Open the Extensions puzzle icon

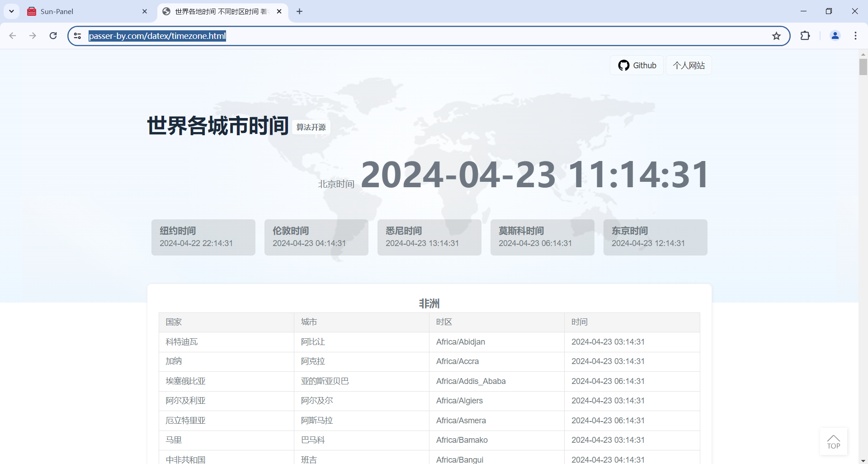805,36
